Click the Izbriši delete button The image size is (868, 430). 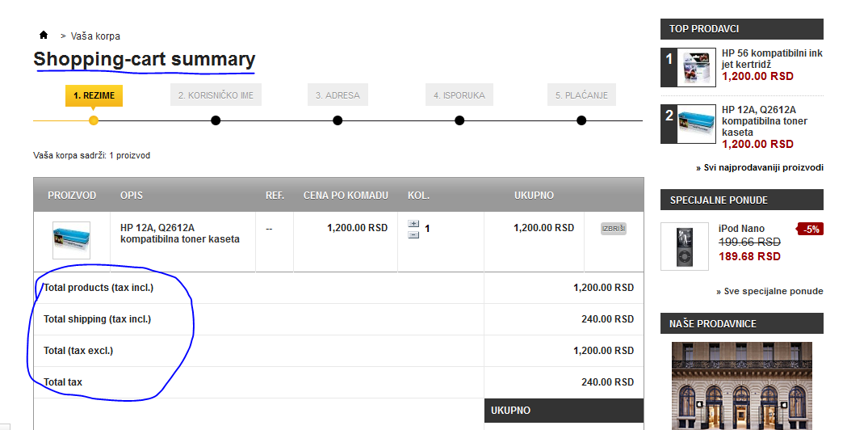pyautogui.click(x=614, y=229)
